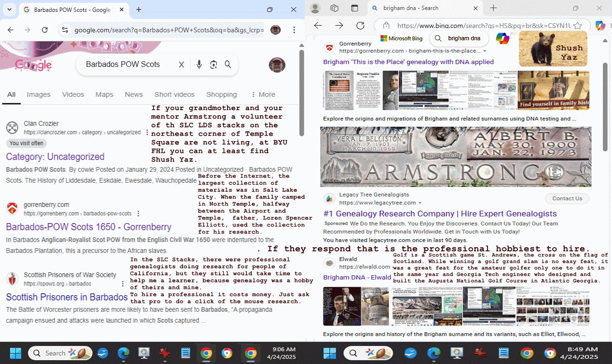Open Notepad icon on the 8:49 AM taskbar
Viewport: 612px width, 364px height.
coord(503,353)
